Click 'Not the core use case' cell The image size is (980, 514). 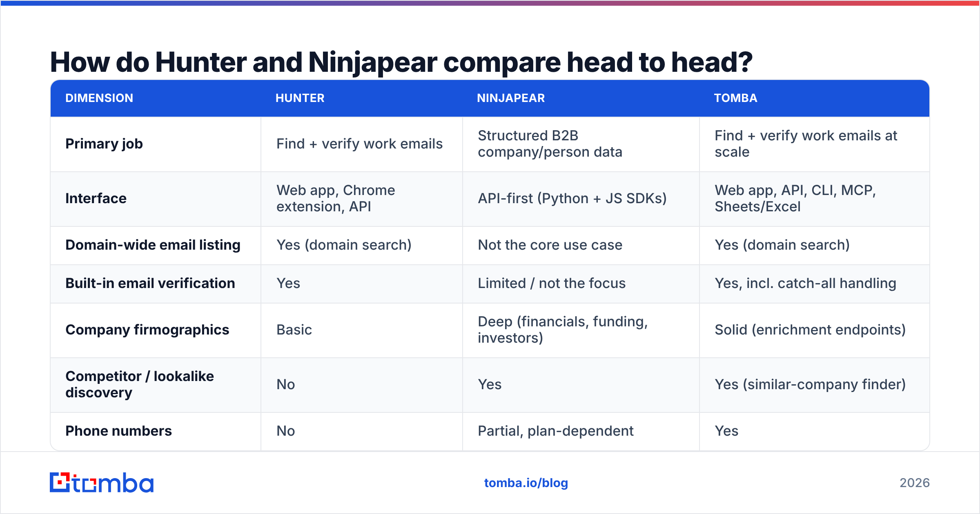pyautogui.click(x=550, y=245)
